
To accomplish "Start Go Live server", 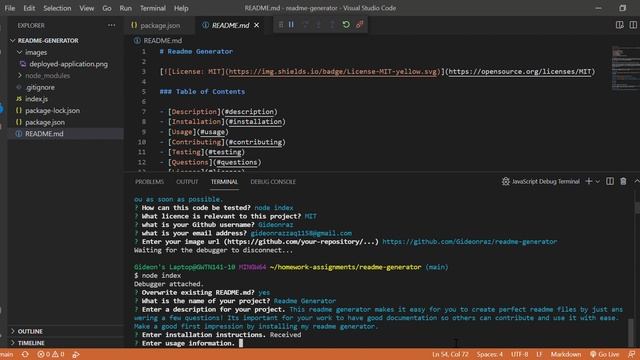I will [605, 354].
